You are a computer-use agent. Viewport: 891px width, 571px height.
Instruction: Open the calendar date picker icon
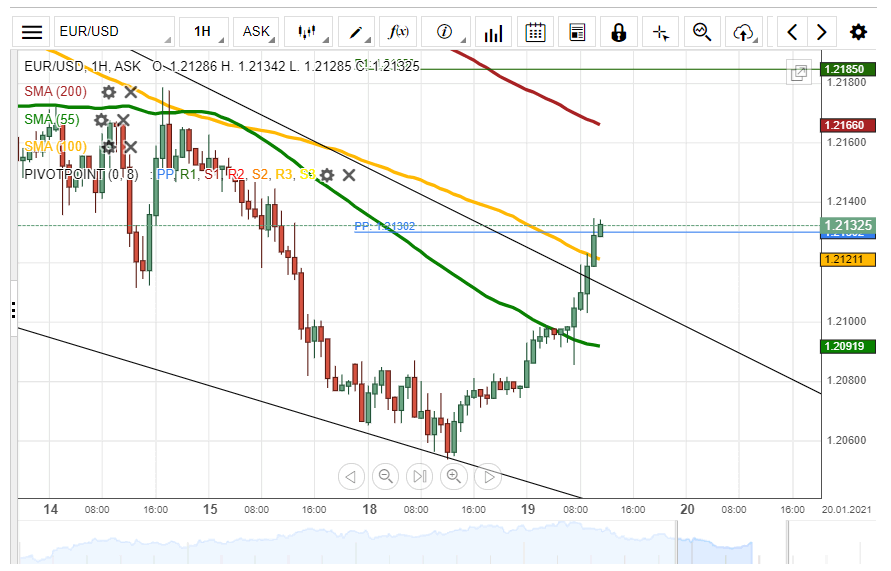[535, 32]
